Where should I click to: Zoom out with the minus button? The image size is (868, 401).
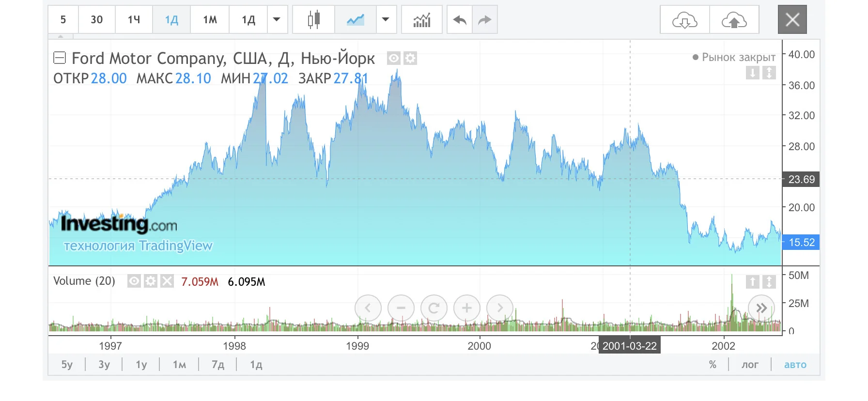click(x=401, y=308)
